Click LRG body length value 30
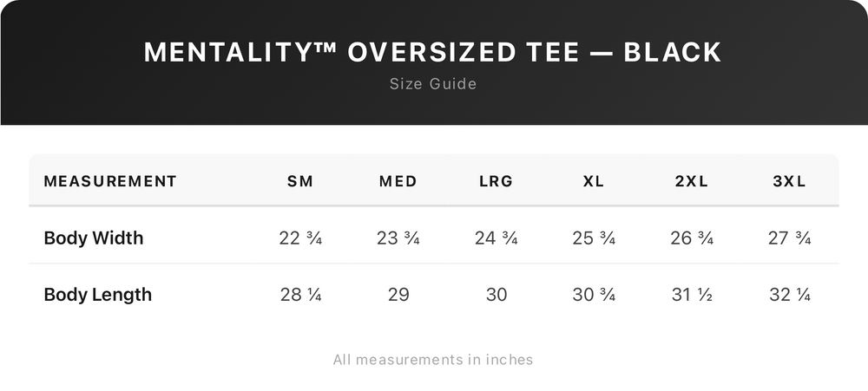 coord(496,295)
